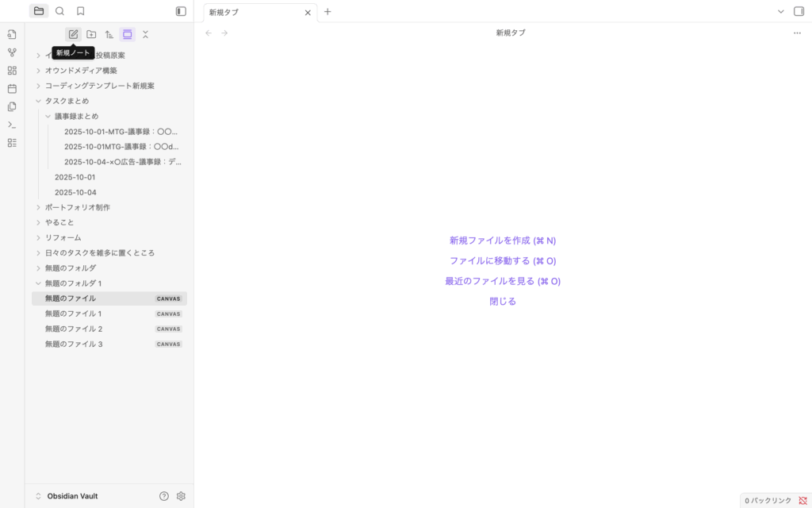Open the search magnifier tab in sidebar
The image size is (812, 508).
click(59, 11)
